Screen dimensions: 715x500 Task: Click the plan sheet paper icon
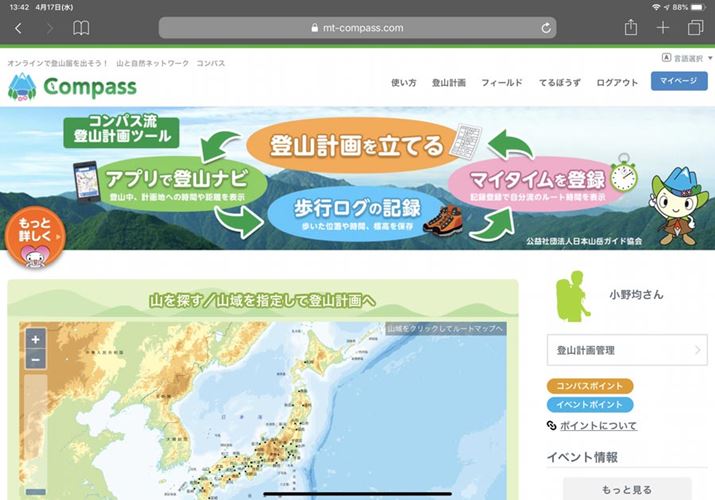(x=466, y=141)
